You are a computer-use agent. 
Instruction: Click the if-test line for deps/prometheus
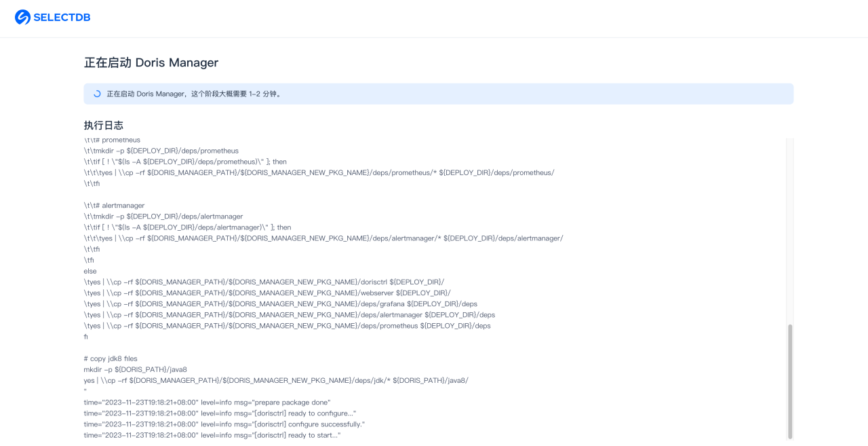[x=186, y=162]
